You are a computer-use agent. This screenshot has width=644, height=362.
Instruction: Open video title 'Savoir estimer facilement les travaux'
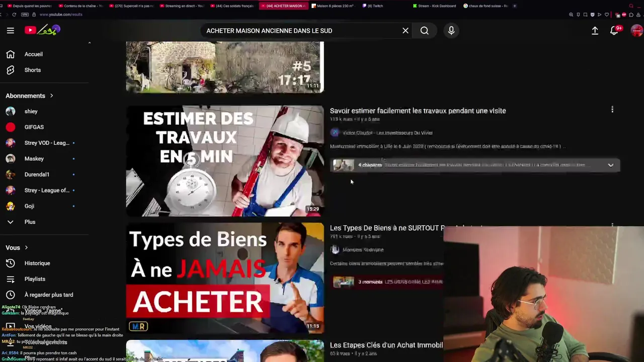point(418,111)
